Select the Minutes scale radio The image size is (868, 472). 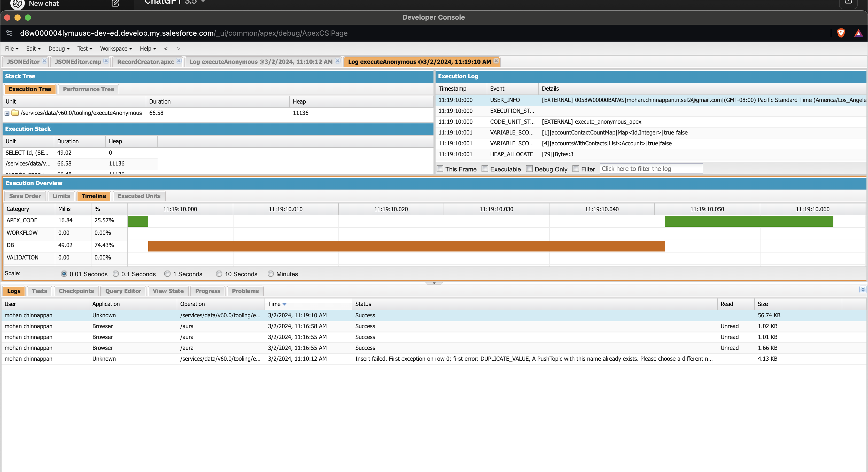pos(271,274)
